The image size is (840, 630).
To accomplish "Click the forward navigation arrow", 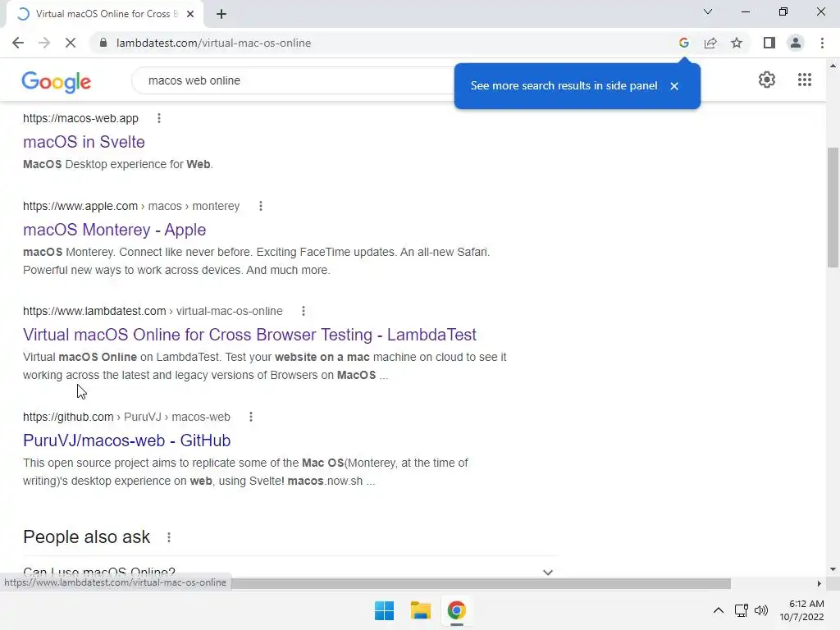I will coord(44,43).
